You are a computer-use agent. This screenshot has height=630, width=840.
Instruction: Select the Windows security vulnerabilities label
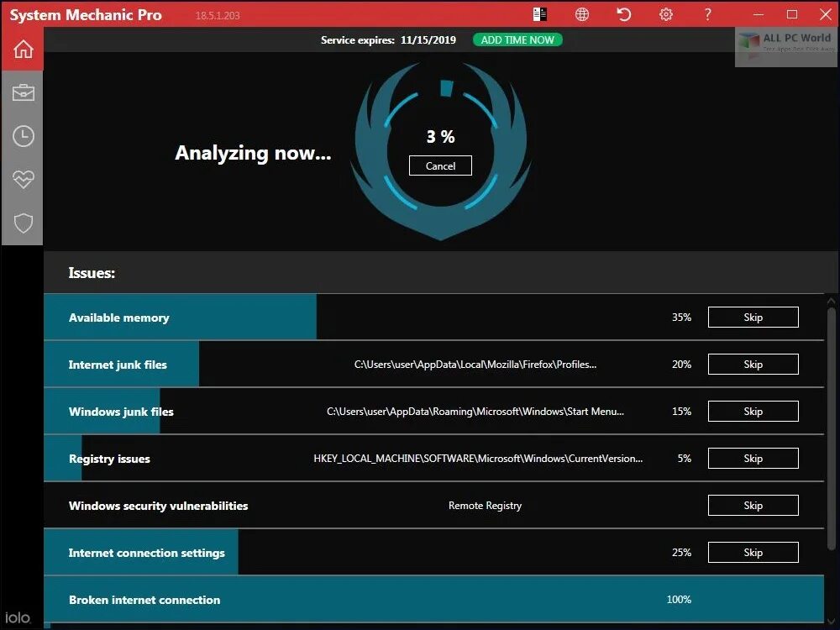coord(159,506)
